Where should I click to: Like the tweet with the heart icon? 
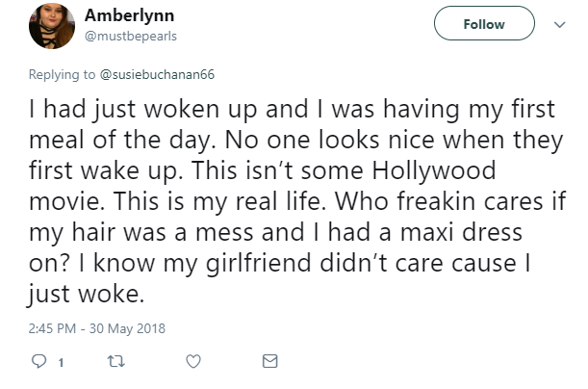click(x=193, y=361)
